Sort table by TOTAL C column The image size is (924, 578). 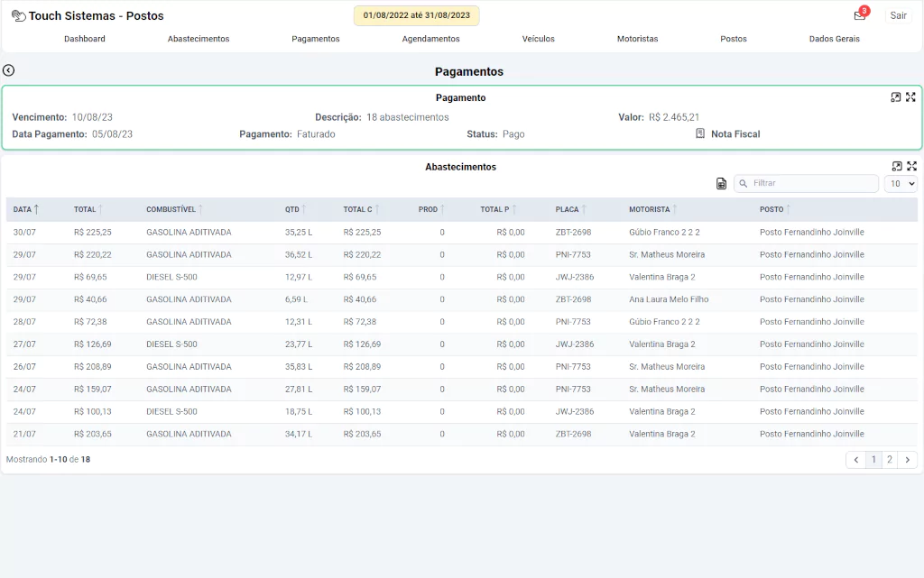coord(361,209)
